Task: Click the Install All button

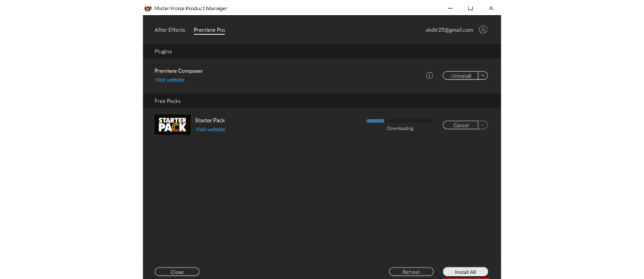Action: [x=465, y=272]
